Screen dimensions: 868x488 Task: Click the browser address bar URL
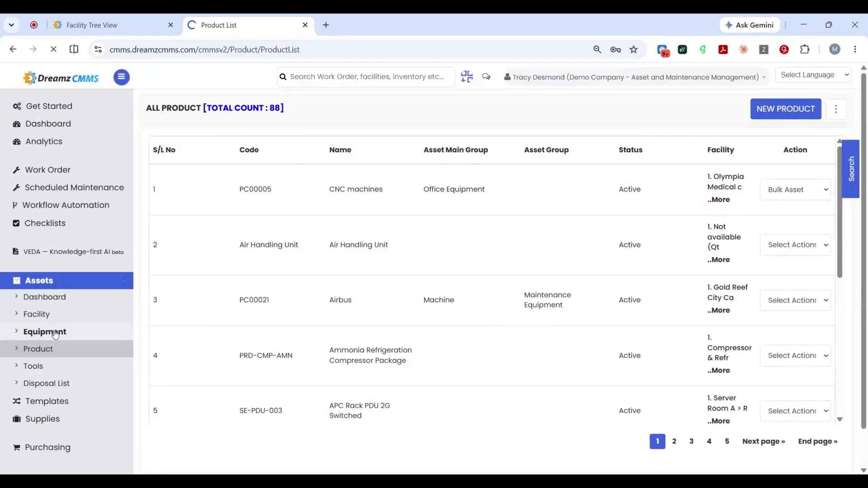click(204, 50)
